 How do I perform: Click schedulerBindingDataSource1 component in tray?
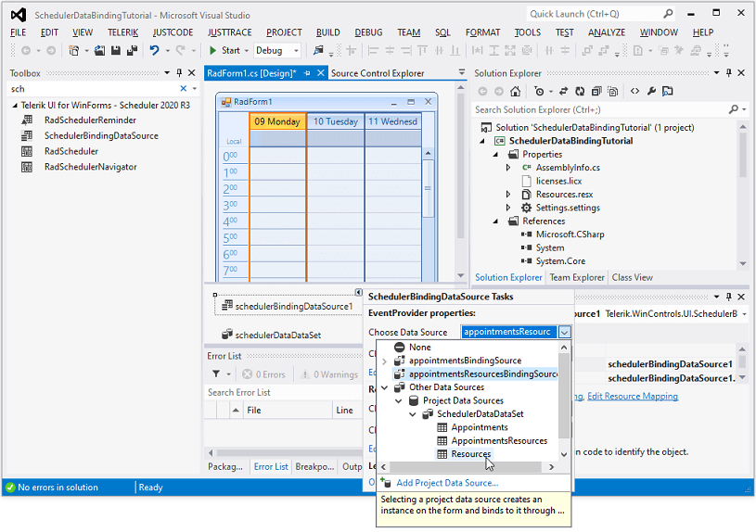coord(288,307)
